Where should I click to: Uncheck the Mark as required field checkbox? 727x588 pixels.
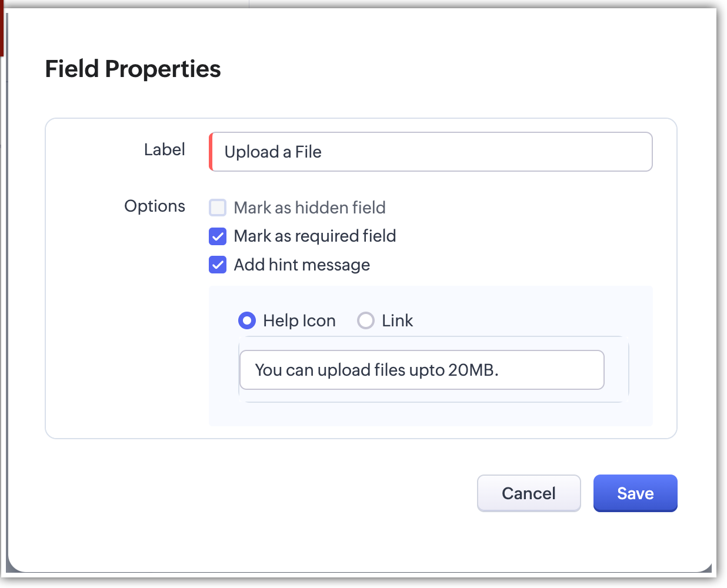click(x=218, y=236)
